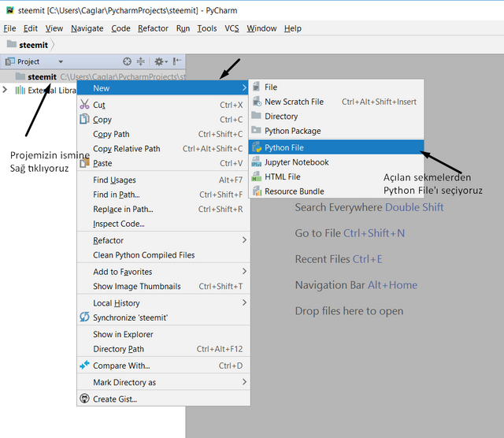The height and width of the screenshot is (438, 504).
Task: Click the scroll from source target icon
Action: [x=127, y=61]
